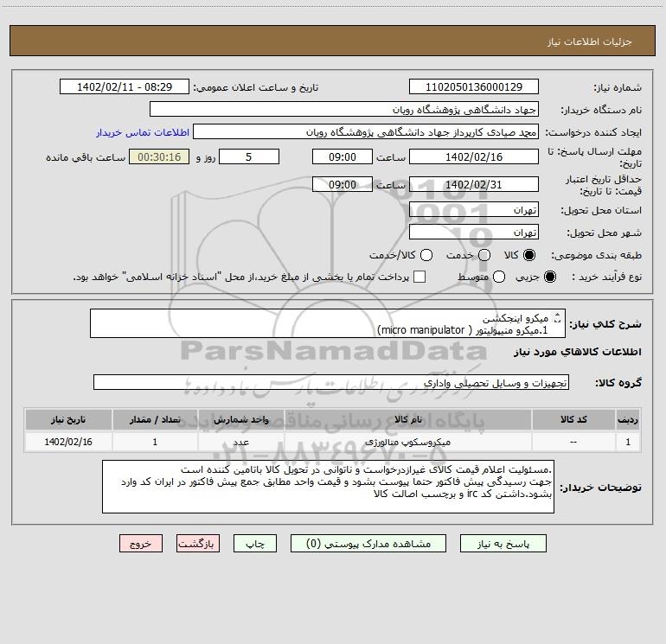Click the remaining time 00:30:16 field
Screen dimensions: 666x644
[159, 156]
